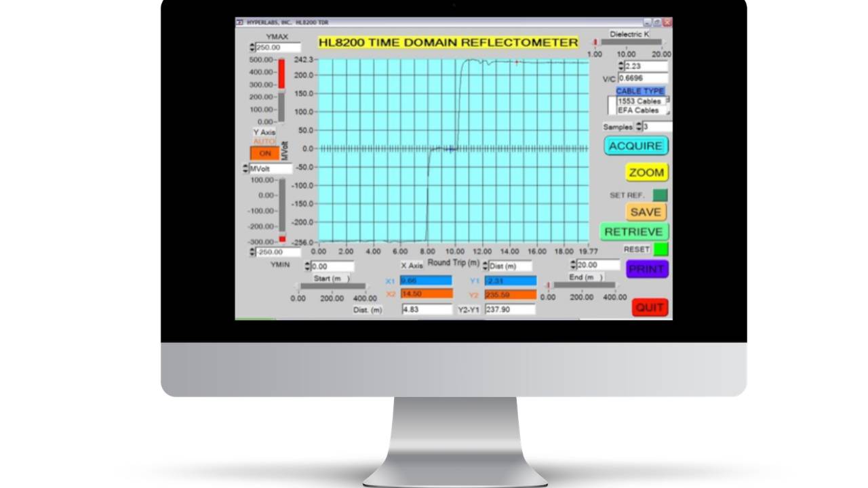Click the V/C field 0.6696
Viewport: 868px width, 488px height.
coord(642,79)
